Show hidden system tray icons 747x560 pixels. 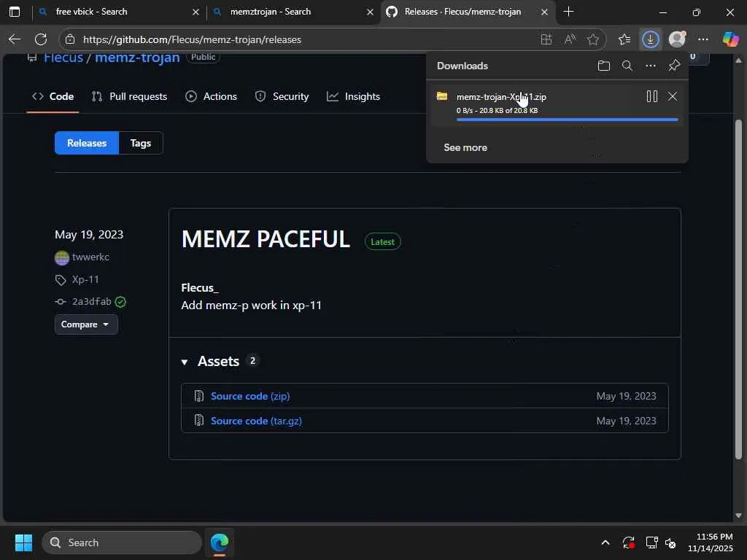tap(605, 542)
